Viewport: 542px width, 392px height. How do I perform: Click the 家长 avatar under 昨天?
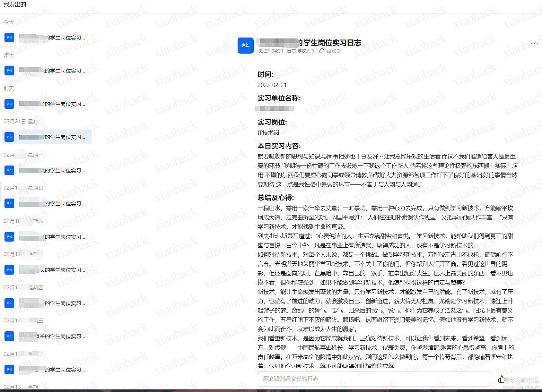9,71
